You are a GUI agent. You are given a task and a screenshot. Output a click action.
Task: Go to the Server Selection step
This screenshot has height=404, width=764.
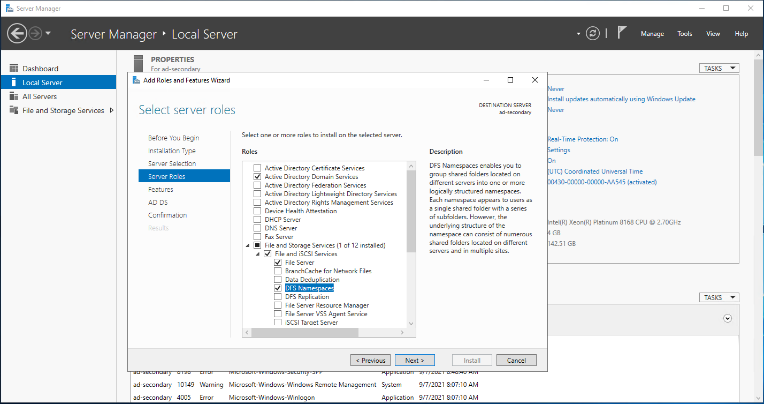point(172,163)
